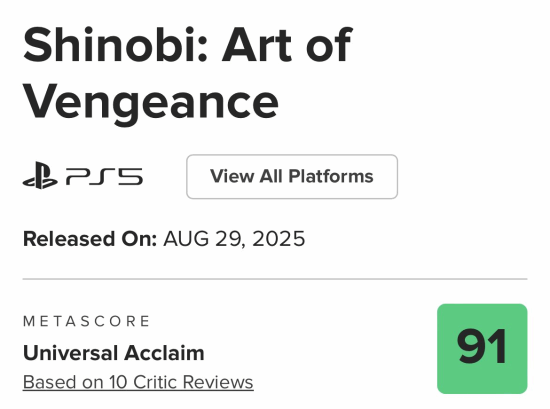This screenshot has width=550, height=409.
Task: Click the PS5 wordmark logo
Action: [x=105, y=176]
